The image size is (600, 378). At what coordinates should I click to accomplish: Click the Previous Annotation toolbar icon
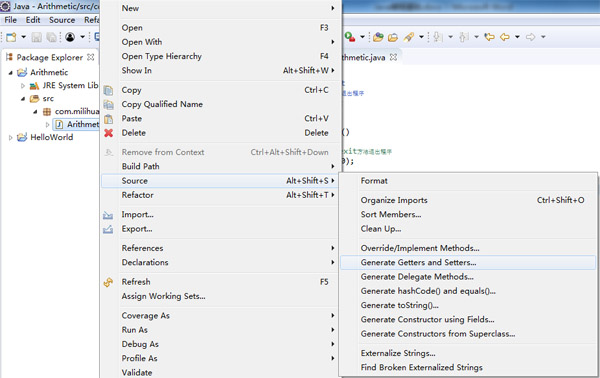click(x=464, y=37)
